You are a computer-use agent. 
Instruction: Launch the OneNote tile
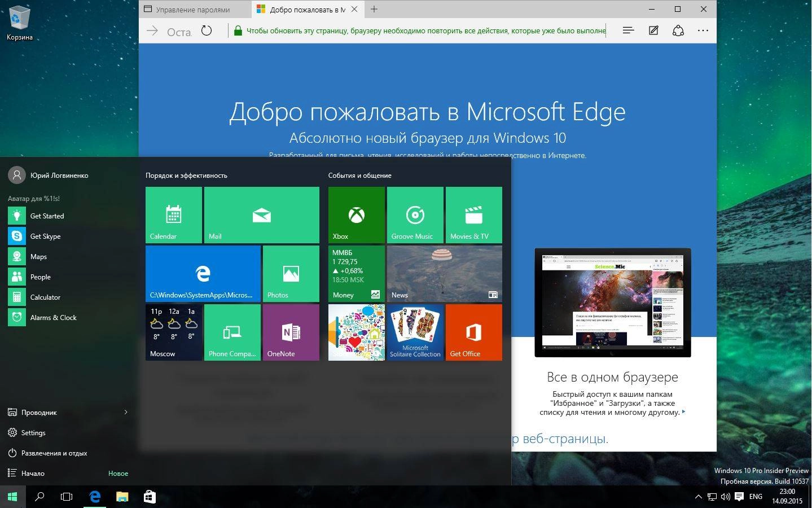pyautogui.click(x=291, y=332)
